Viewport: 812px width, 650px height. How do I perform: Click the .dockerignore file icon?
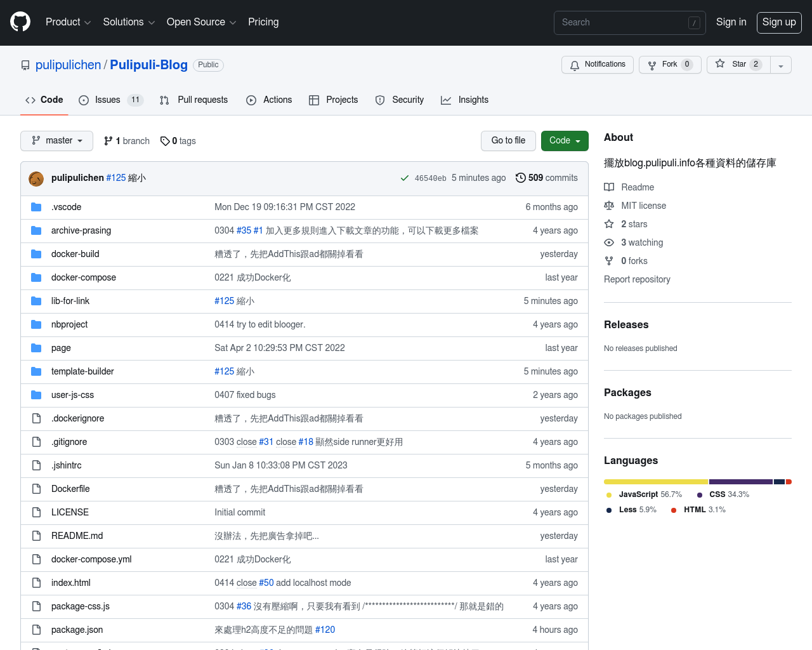pos(36,418)
